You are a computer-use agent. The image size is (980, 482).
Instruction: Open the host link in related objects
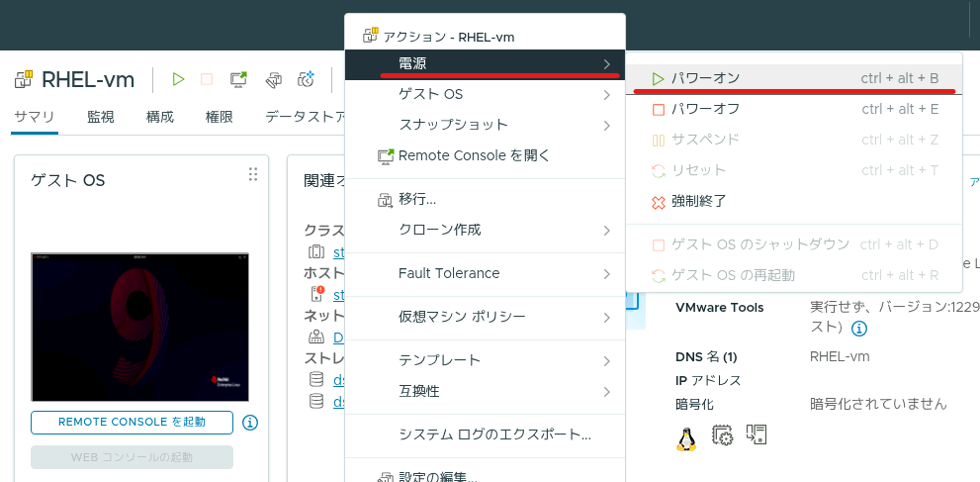(x=339, y=294)
